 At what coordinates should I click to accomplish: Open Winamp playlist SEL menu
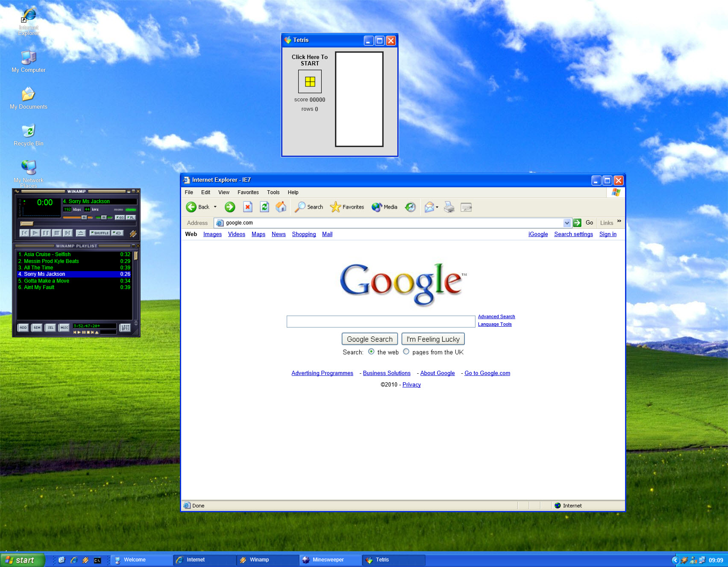[x=50, y=328]
